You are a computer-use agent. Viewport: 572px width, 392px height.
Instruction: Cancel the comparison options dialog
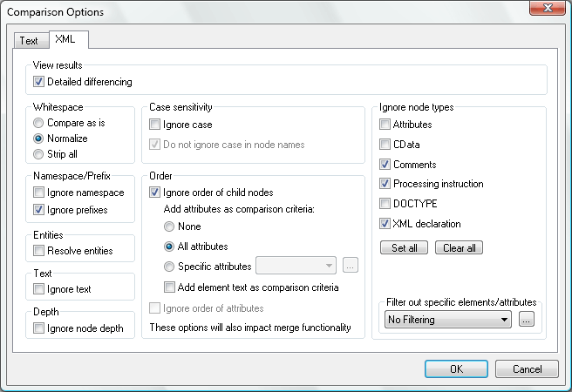pos(527,368)
